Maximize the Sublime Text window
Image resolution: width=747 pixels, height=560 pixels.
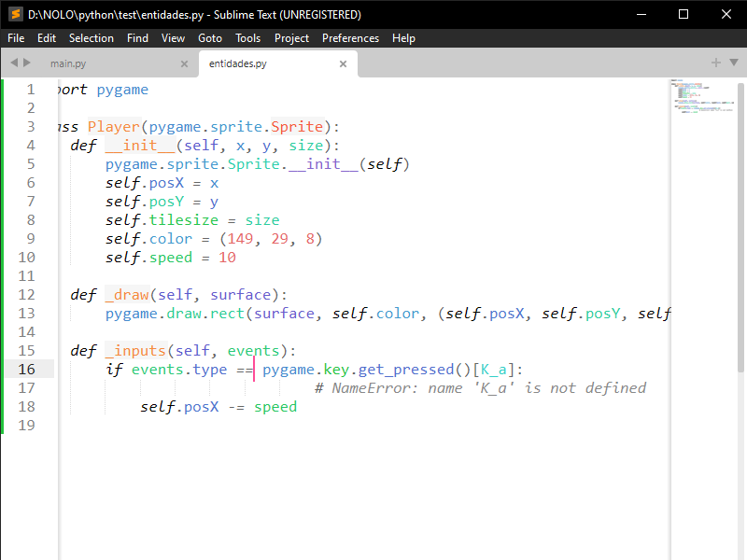tap(683, 14)
